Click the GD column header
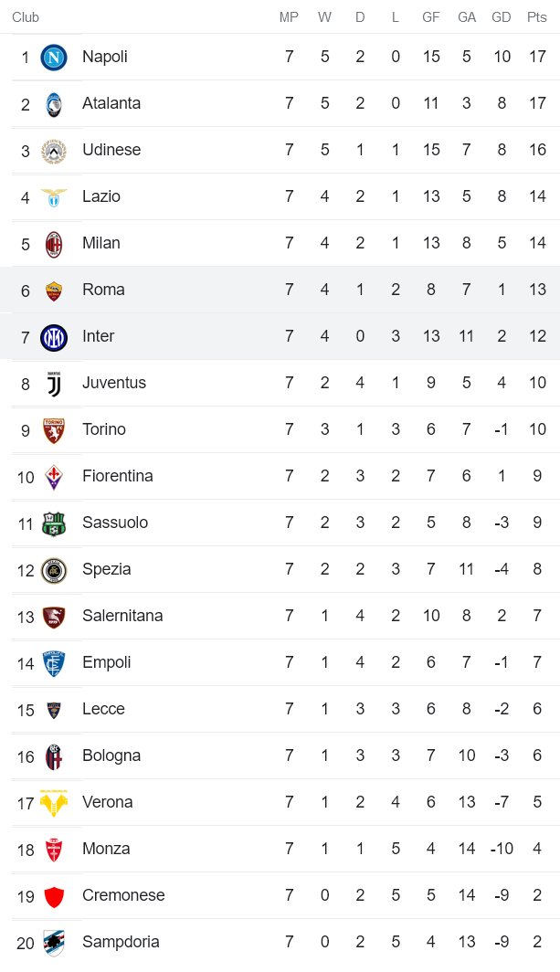This screenshot has width=560, height=972. [501, 17]
